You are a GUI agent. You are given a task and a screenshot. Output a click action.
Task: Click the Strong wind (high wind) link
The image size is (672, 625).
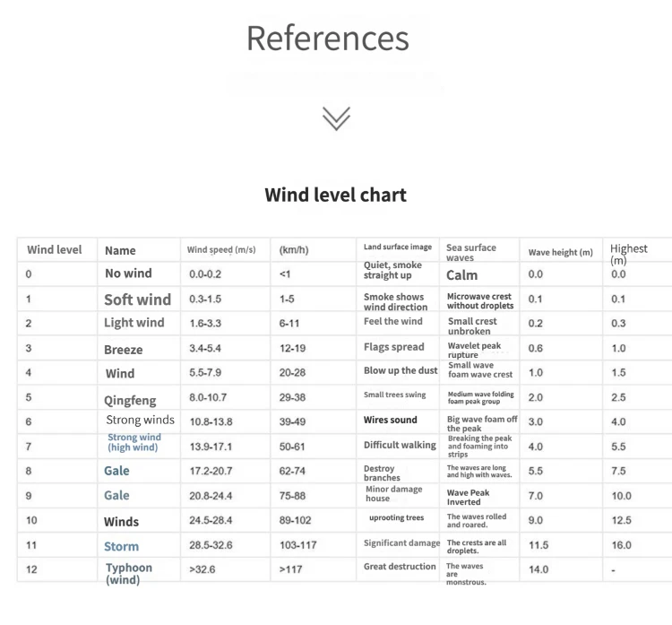click(134, 442)
